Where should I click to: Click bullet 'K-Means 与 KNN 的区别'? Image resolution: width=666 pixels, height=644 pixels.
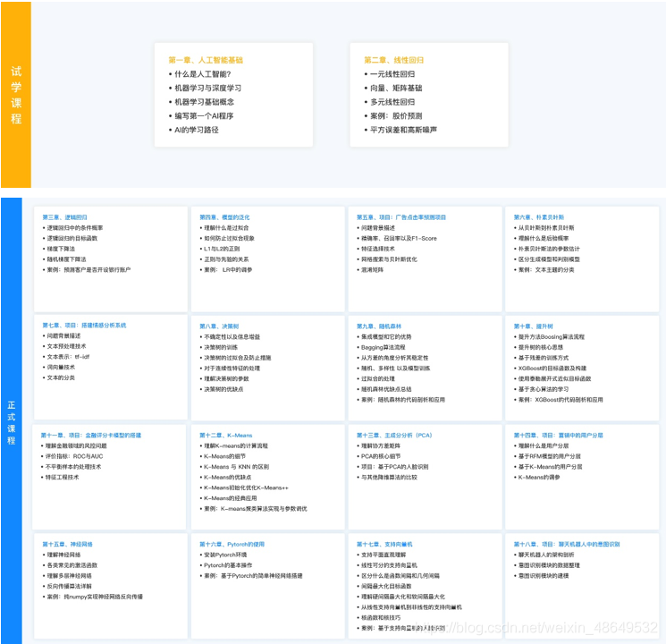(236, 467)
